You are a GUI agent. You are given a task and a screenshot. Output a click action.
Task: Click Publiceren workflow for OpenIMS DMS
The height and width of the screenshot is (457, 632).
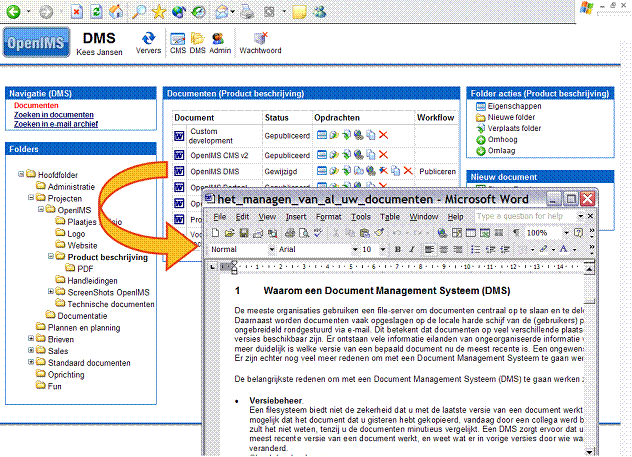(x=437, y=171)
